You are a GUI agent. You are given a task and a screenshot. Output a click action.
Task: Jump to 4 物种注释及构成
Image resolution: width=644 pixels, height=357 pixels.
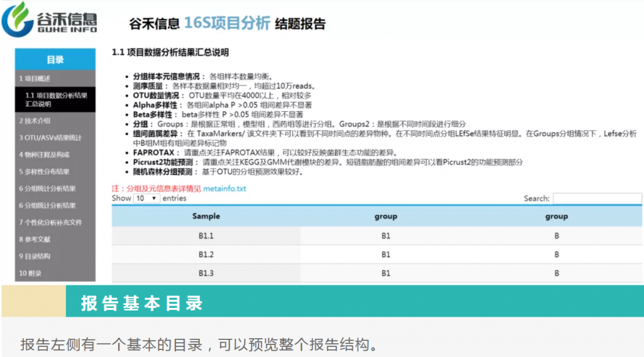click(x=44, y=155)
